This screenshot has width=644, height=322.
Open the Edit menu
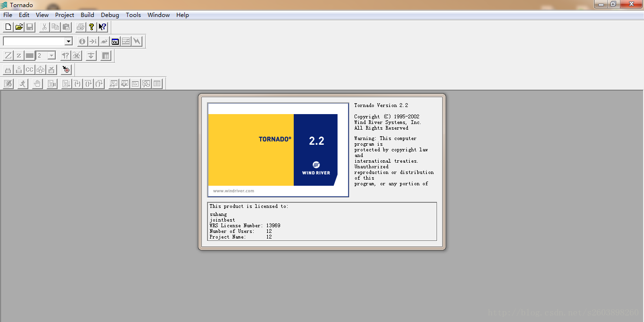[24, 15]
